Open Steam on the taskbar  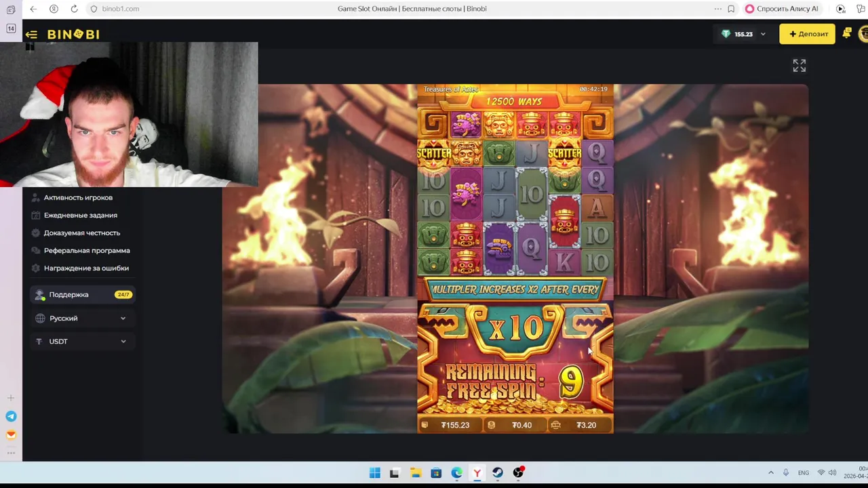pos(498,472)
